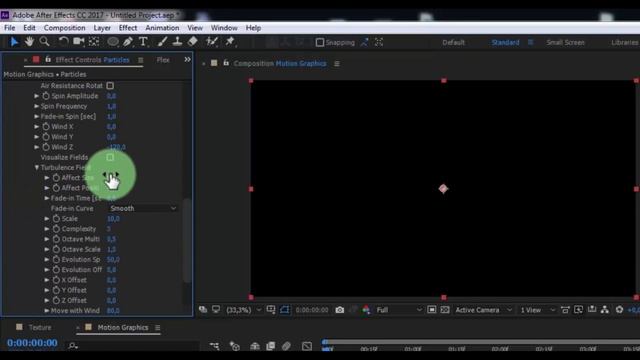Select the Roto Brush tool
Screen dimensions: 640x360
[212, 42]
